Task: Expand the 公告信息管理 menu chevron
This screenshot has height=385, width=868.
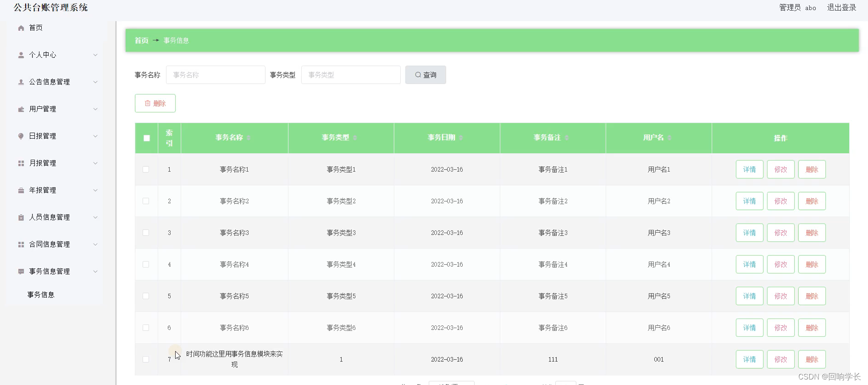Action: [95, 82]
